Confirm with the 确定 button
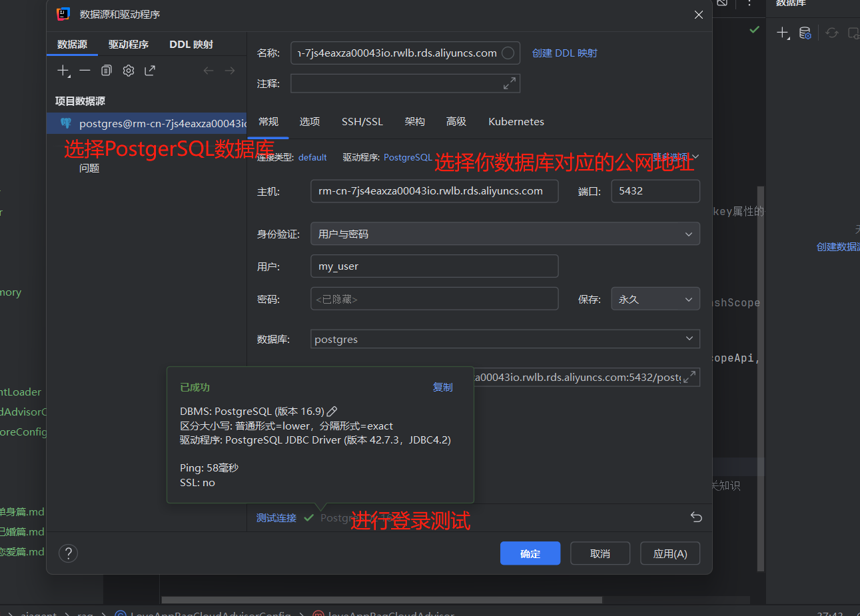 click(530, 553)
